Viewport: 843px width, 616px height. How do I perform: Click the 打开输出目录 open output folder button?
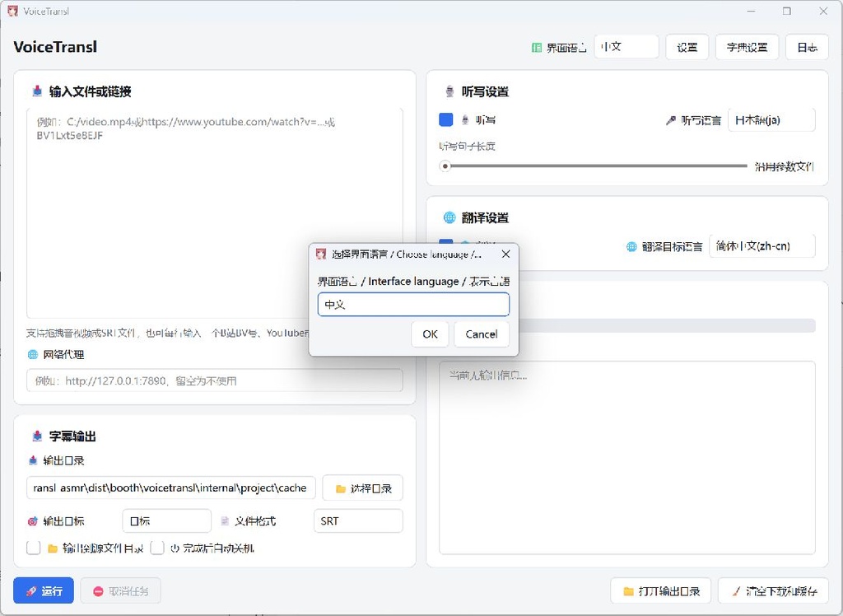(x=661, y=590)
